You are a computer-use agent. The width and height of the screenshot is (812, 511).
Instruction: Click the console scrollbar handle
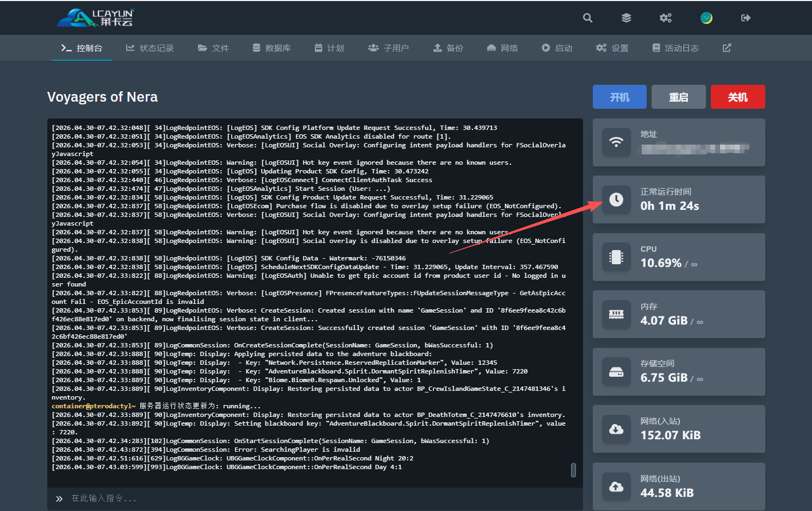coord(573,470)
